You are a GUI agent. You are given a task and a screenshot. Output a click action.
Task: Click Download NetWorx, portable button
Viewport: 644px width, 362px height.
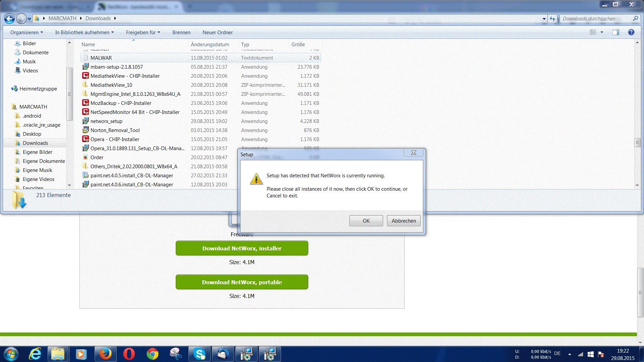(x=242, y=282)
